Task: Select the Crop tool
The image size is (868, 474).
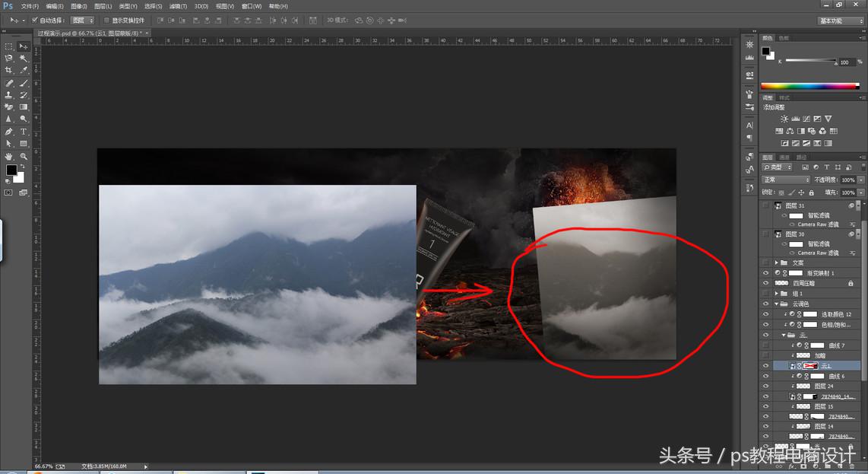Action: [8, 70]
